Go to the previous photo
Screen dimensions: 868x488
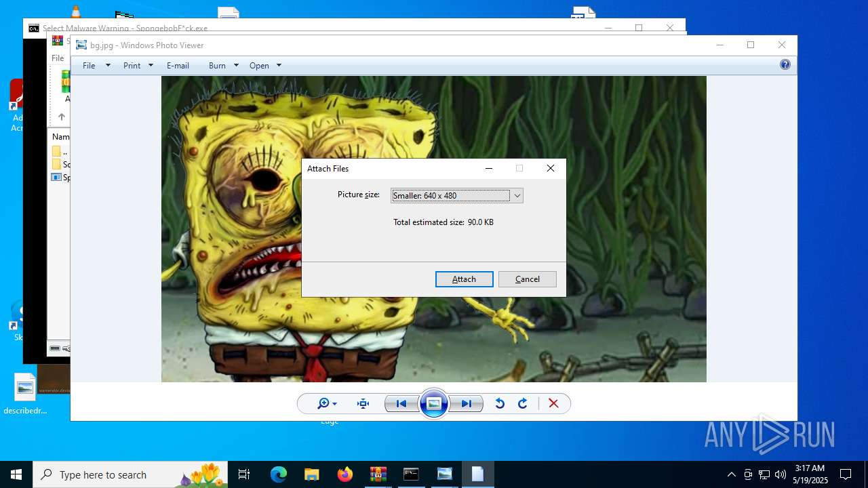[401, 404]
